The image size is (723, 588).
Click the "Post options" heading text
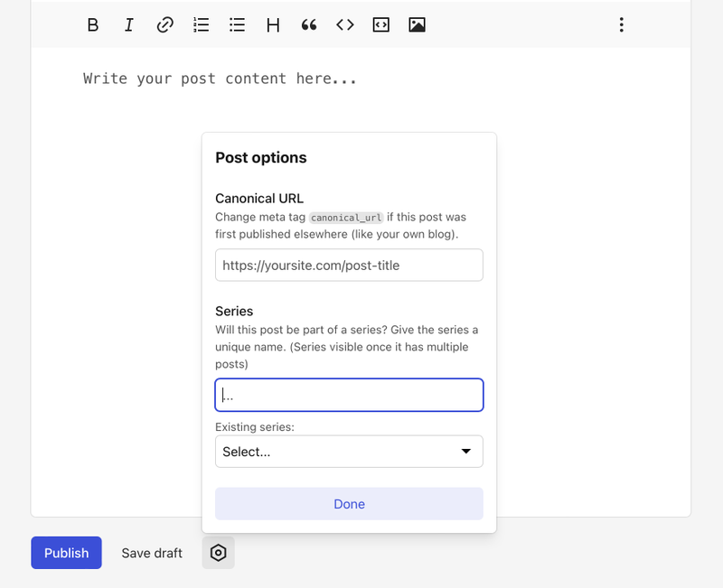(x=261, y=157)
